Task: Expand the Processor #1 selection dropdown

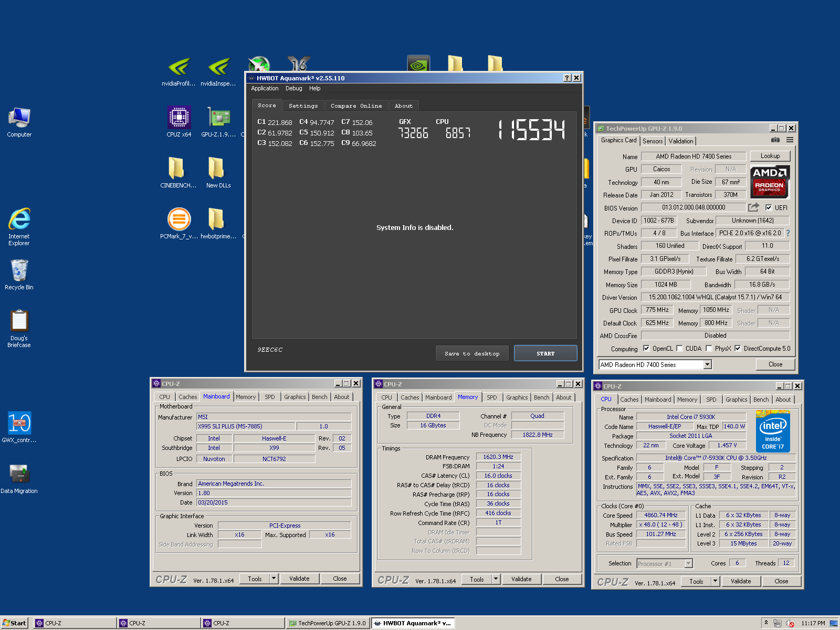Action: (688, 563)
